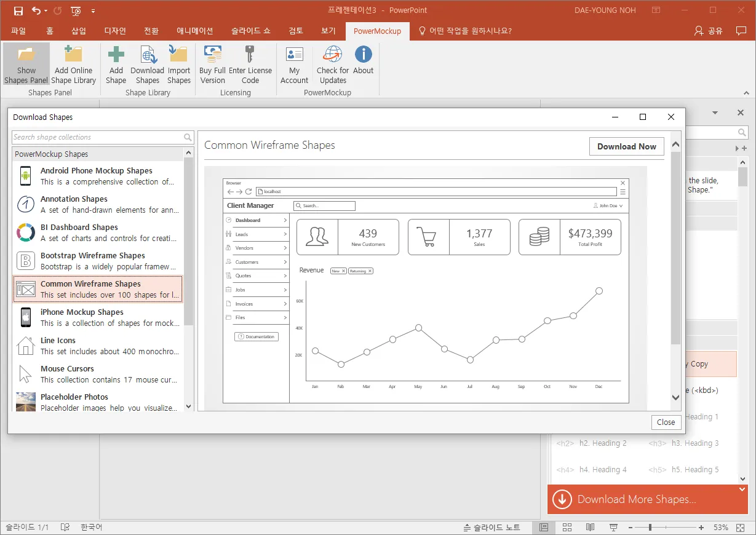The width and height of the screenshot is (756, 535).
Task: Switch to the PowerMockup ribbon tab
Action: point(377,31)
